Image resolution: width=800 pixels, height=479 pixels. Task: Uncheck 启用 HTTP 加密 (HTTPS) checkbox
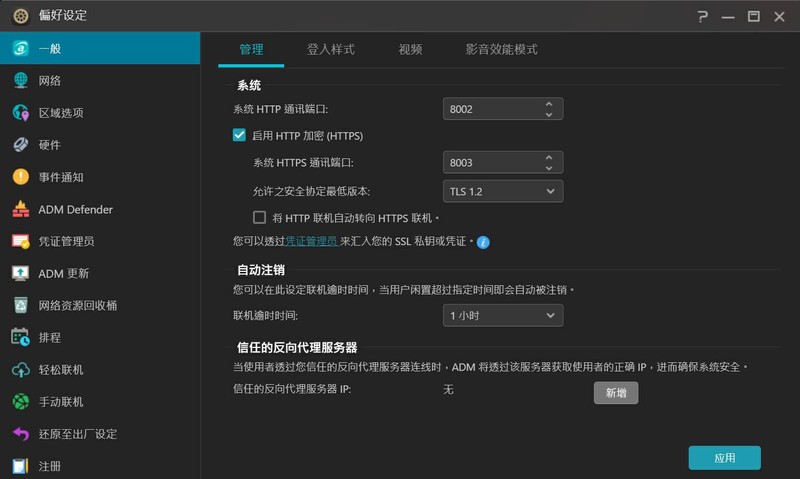click(x=239, y=135)
